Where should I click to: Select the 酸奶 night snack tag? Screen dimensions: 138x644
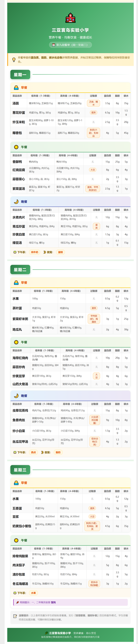(58, 452)
